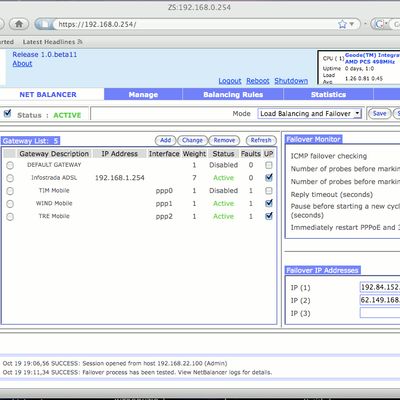The height and width of the screenshot is (400, 400).
Task: Select the Infostrada ADSL radio button
Action: click(x=10, y=178)
